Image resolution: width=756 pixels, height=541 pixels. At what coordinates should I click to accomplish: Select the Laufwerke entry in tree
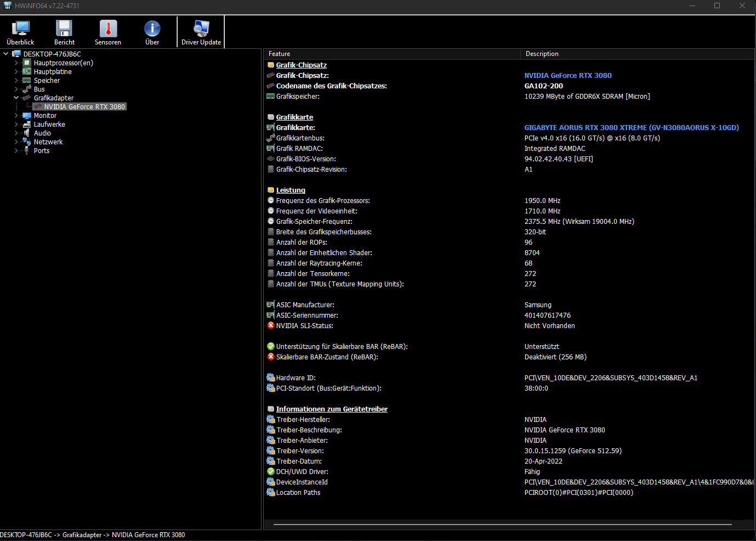point(49,125)
